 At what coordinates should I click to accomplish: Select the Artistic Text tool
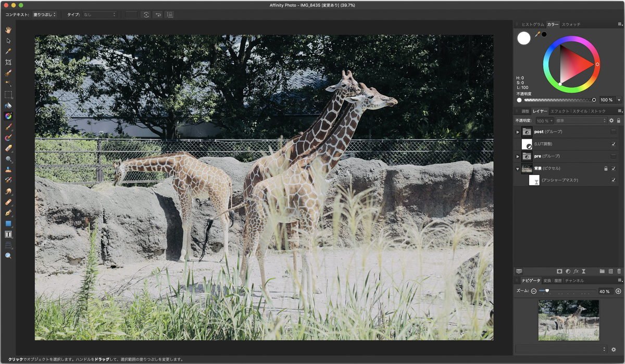(8, 234)
